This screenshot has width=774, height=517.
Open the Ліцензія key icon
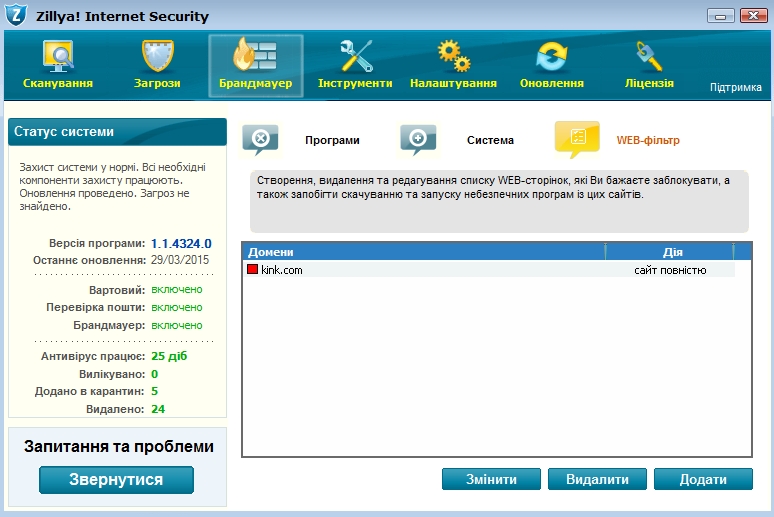pyautogui.click(x=649, y=57)
